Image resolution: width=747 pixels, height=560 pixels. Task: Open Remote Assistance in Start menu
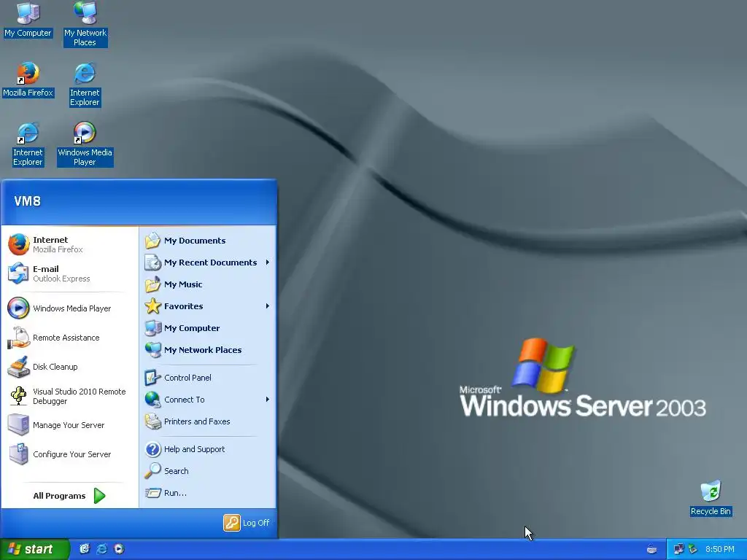tap(69, 338)
